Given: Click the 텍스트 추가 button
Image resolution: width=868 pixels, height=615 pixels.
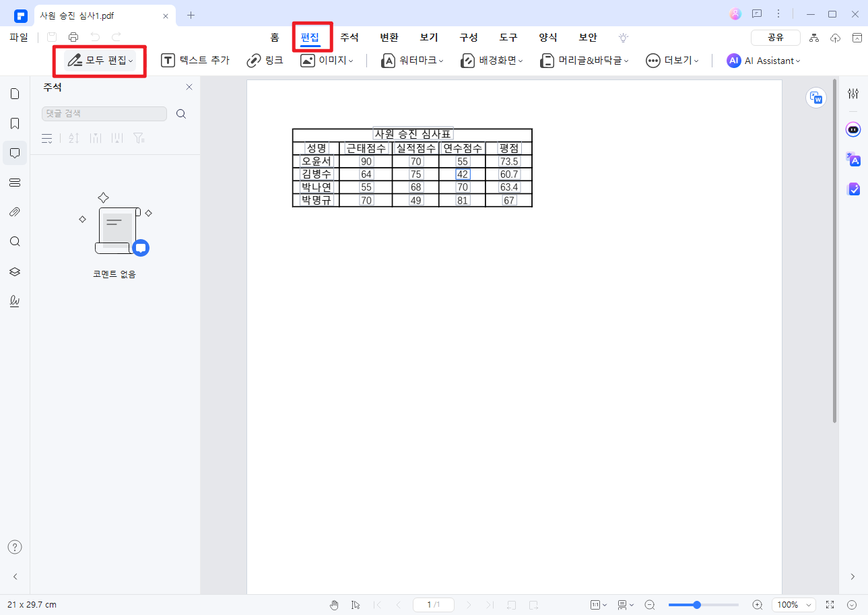Looking at the screenshot, I should 195,61.
